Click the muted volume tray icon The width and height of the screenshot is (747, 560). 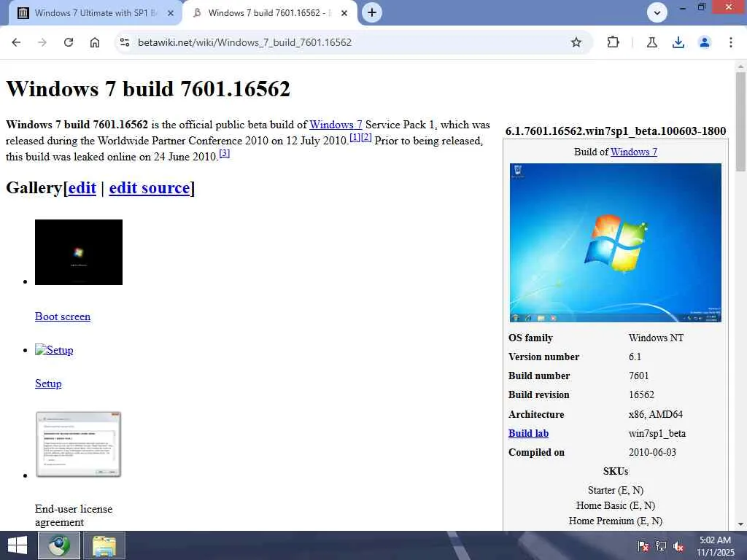click(679, 546)
